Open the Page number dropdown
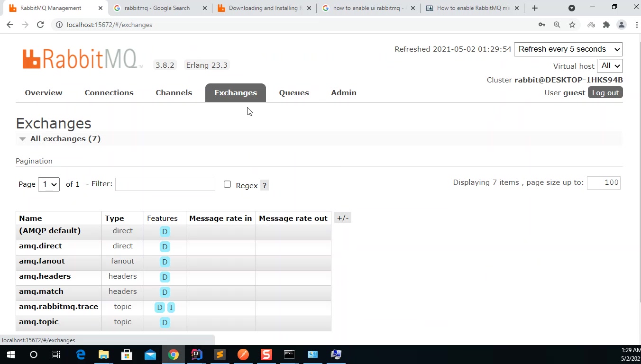The image size is (641, 364). [49, 184]
